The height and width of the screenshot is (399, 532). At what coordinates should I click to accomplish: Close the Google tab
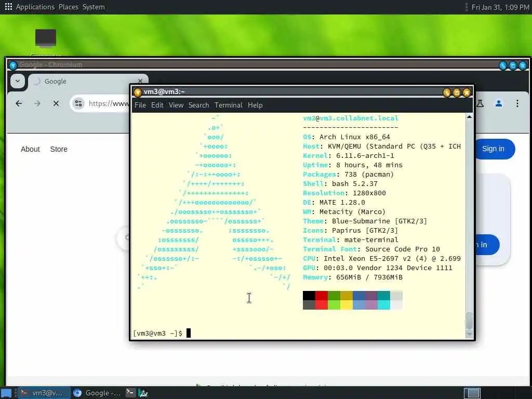coord(140,81)
